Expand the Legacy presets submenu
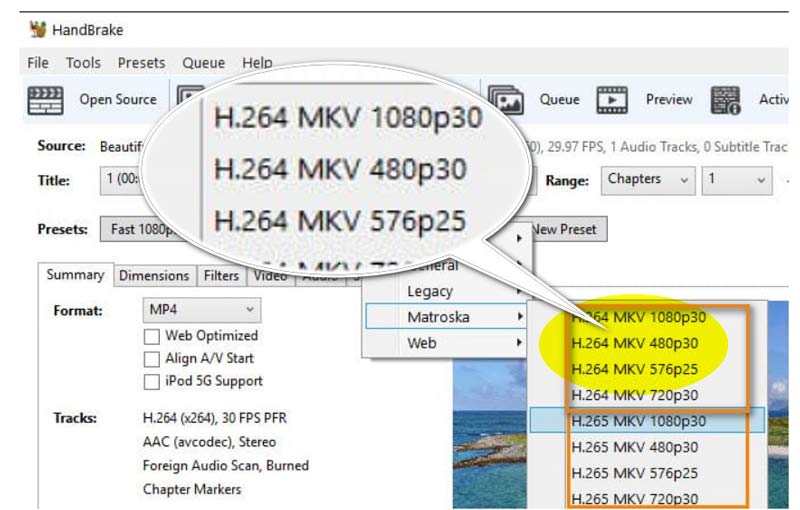Screen dimensions: 800x510 click(x=445, y=291)
